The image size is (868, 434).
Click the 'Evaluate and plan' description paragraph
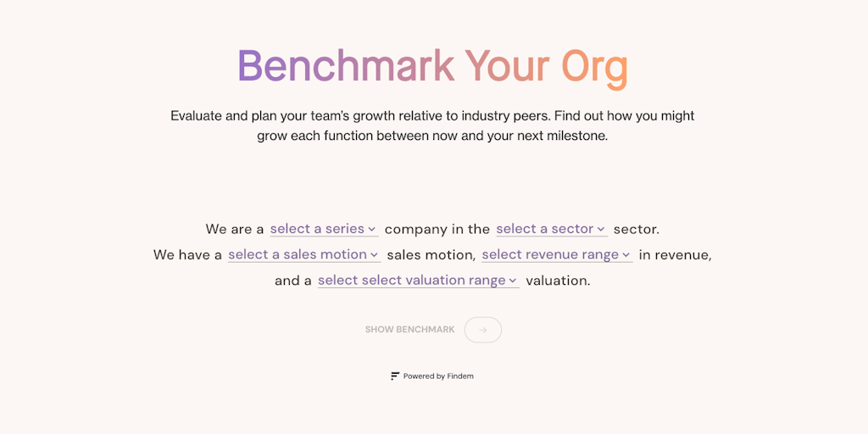(x=432, y=125)
